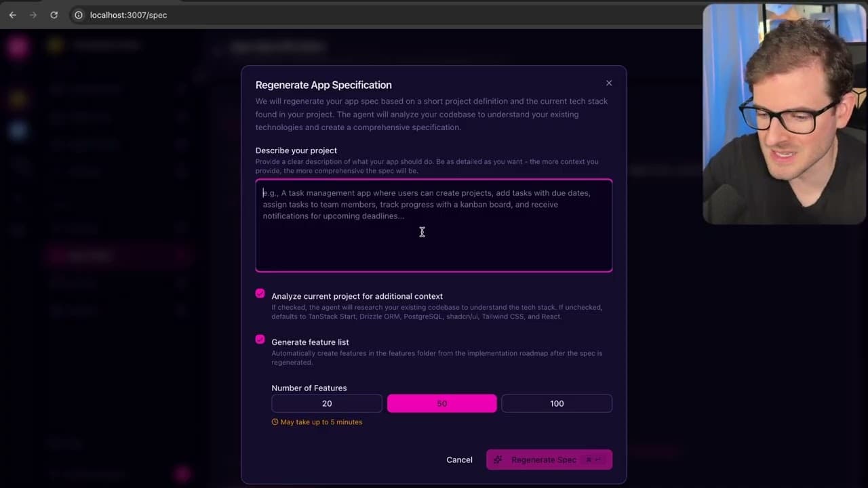This screenshot has width=868, height=488.
Task: Toggle the Generate feature list checkbox
Action: (x=260, y=340)
